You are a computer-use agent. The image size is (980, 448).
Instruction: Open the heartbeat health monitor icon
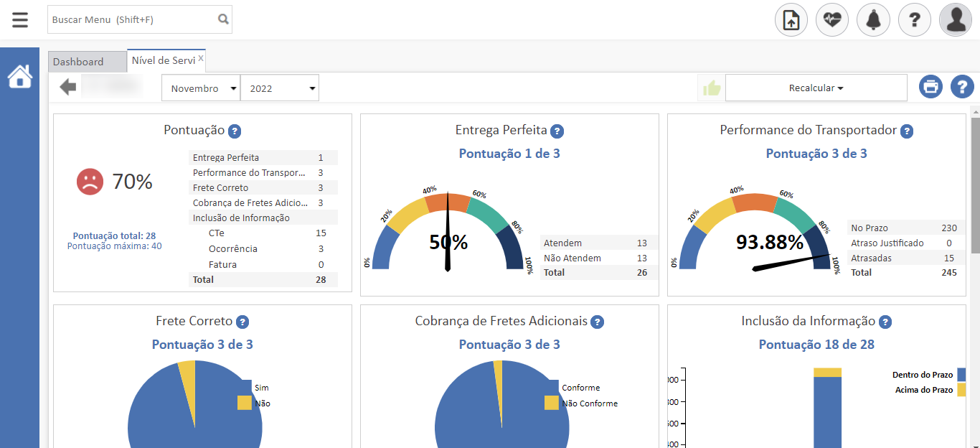click(x=832, y=20)
